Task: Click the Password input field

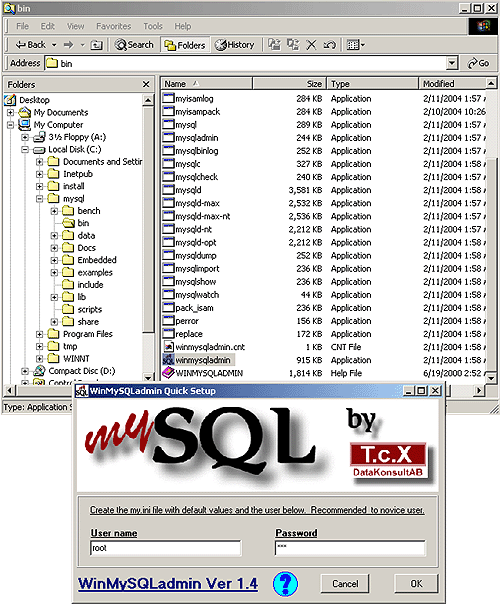Action: point(350,548)
